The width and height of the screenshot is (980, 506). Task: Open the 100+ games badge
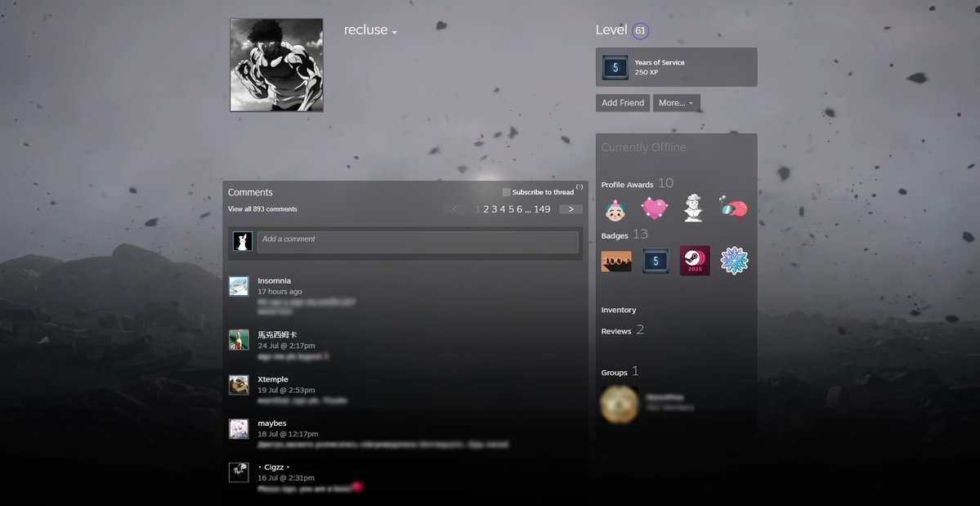[616, 261]
